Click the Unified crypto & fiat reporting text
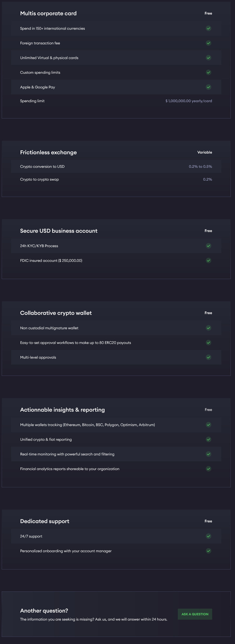Image resolution: width=235 pixels, height=644 pixels. [46, 439]
